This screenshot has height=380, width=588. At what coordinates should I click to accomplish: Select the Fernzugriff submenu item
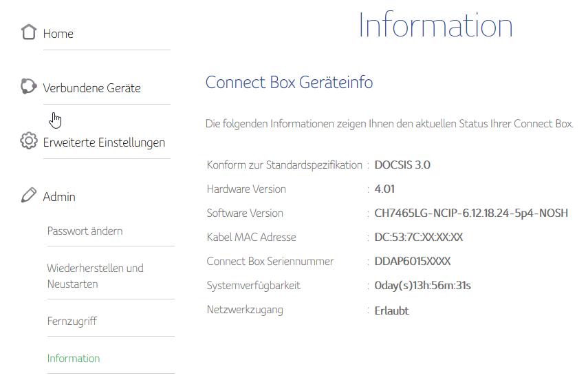[72, 321]
